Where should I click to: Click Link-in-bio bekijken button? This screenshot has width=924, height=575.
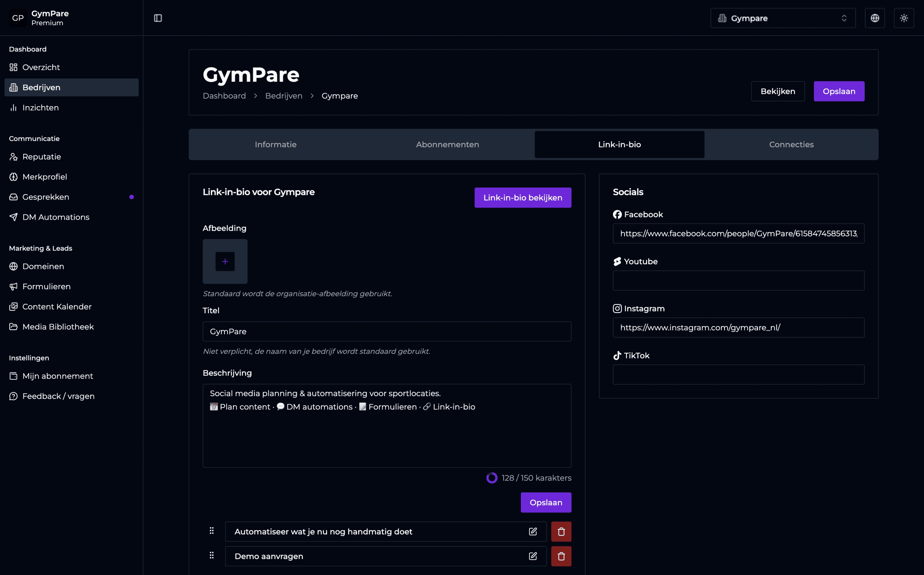tap(523, 198)
